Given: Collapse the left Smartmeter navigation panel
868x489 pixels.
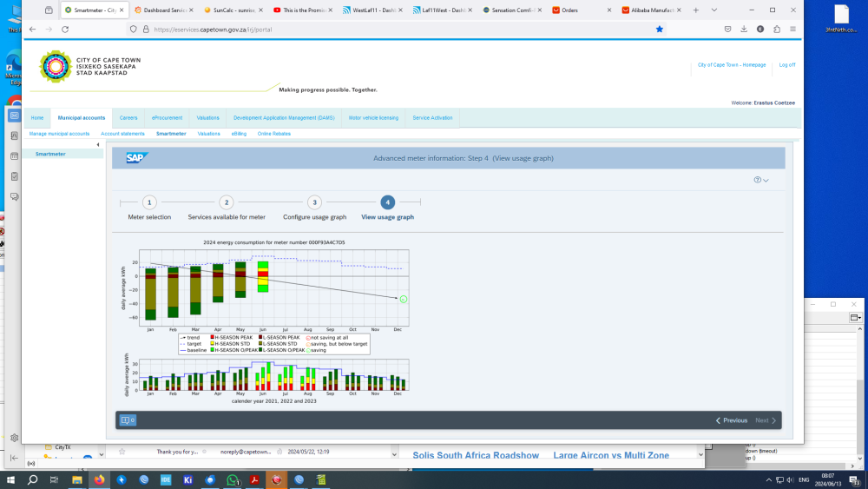Looking at the screenshot, I should tap(98, 145).
